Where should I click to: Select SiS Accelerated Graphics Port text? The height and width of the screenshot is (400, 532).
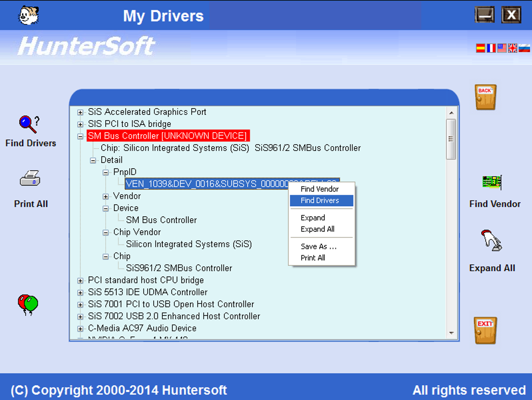pos(147,112)
